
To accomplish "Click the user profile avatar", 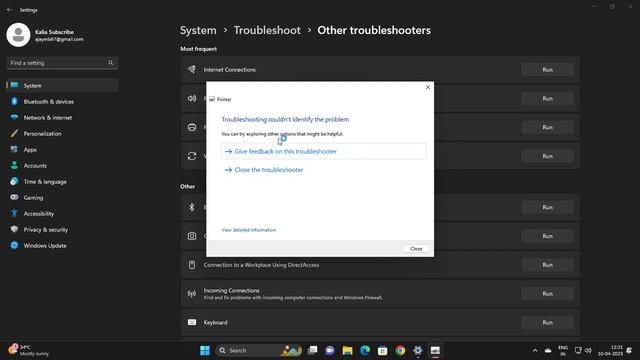I will (18, 35).
